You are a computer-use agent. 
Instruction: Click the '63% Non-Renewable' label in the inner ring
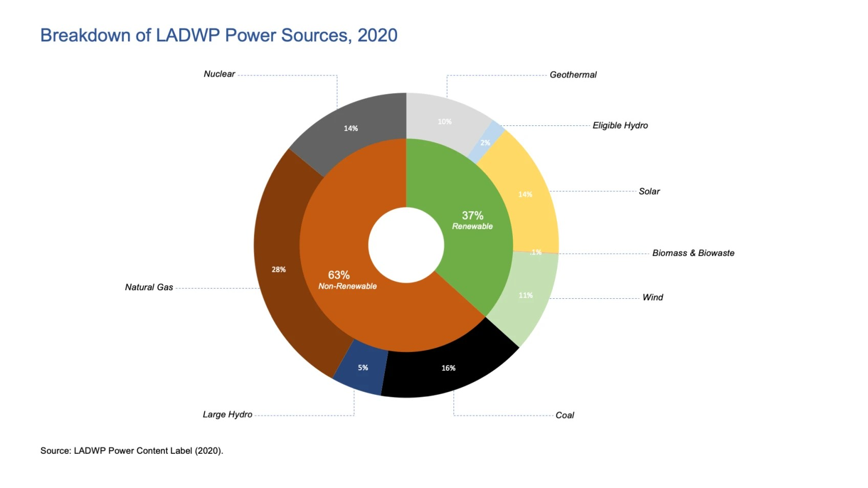click(x=348, y=280)
